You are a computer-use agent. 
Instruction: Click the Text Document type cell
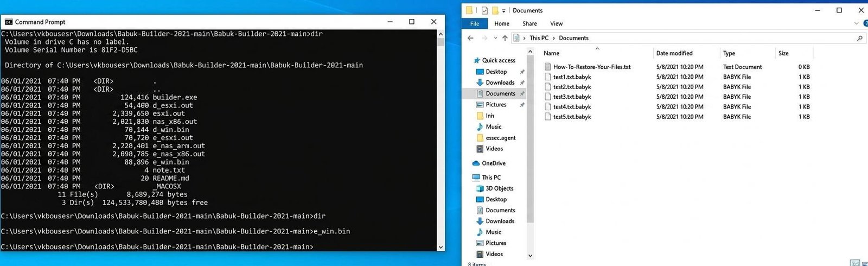(x=742, y=67)
